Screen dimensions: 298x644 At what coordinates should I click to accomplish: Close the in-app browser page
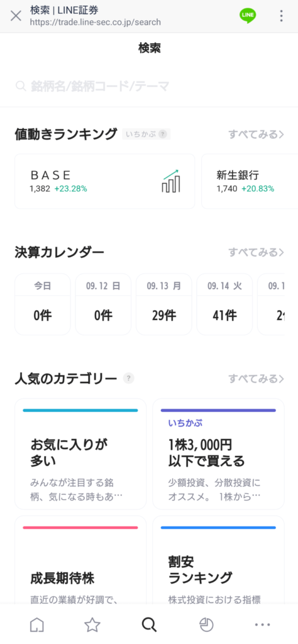pyautogui.click(x=16, y=16)
